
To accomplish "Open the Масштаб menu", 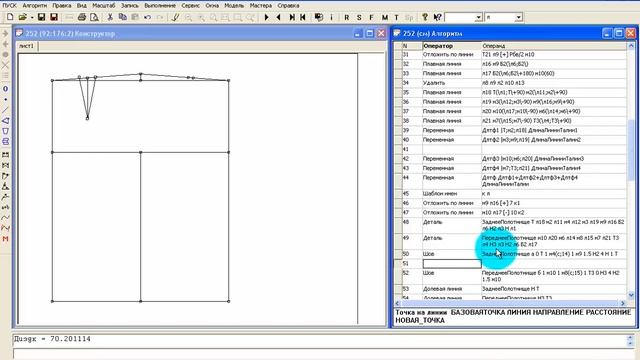I will [x=104, y=6].
